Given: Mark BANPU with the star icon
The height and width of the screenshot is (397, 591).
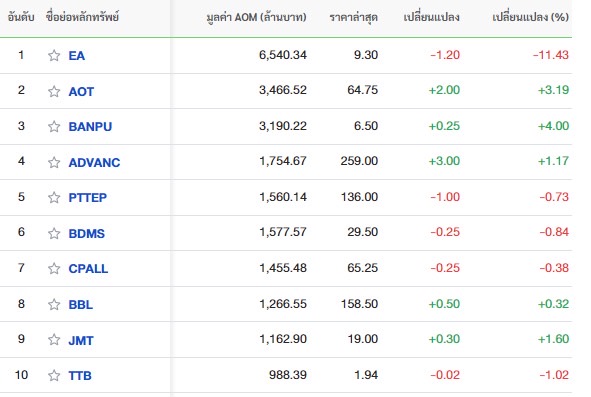Looking at the screenshot, I should point(54,126).
